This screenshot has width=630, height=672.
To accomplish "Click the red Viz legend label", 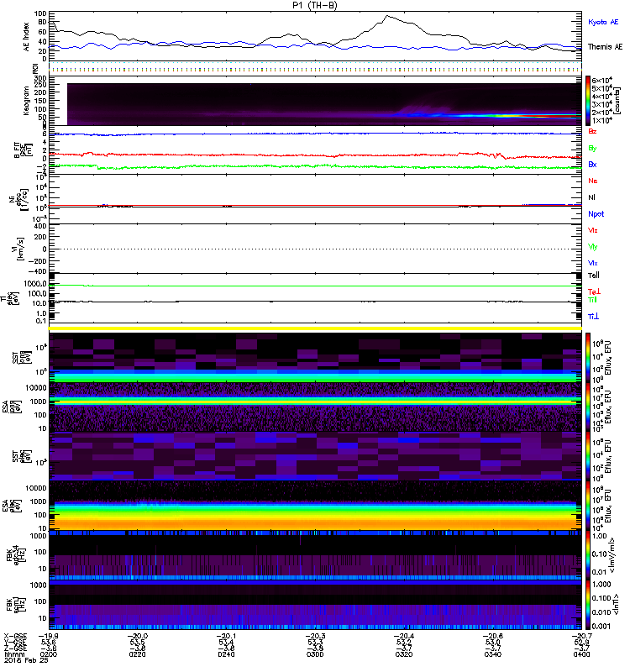I will pos(593,230).
